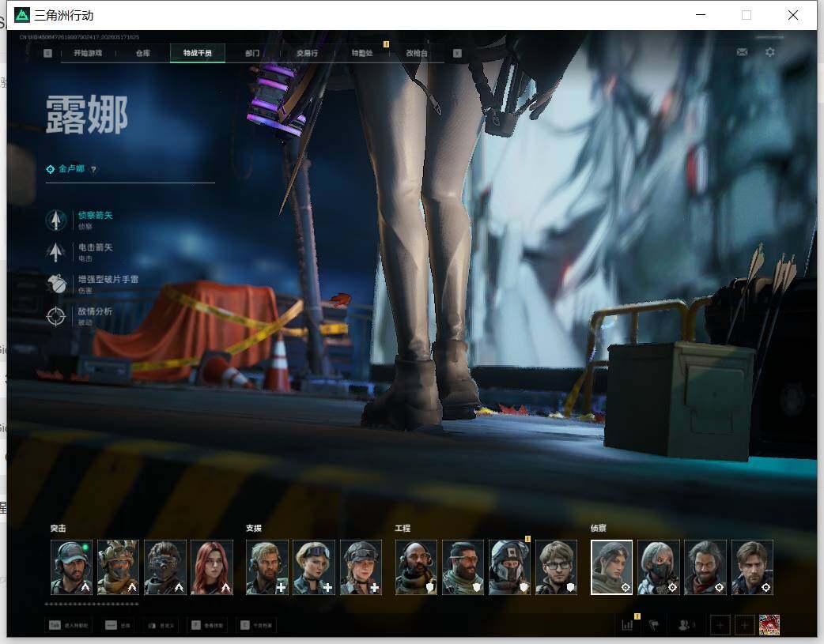Select blond bearded support operator with headset
824x644 pixels.
[x=267, y=567]
